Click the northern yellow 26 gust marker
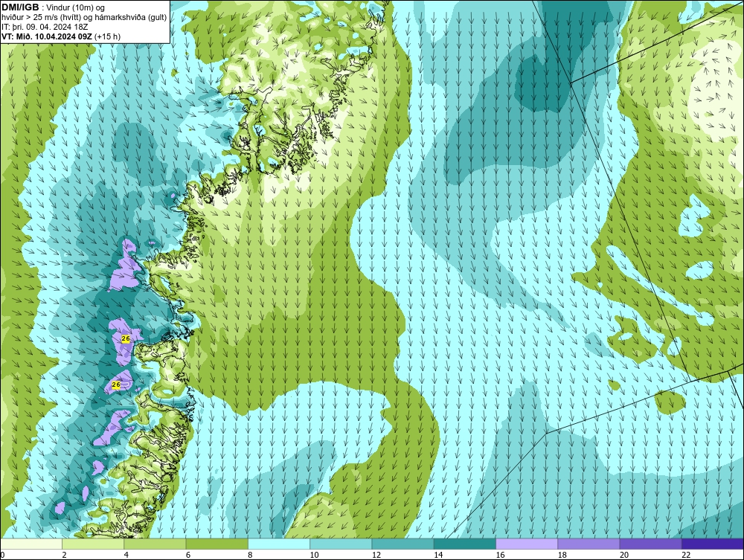The height and width of the screenshot is (560, 744). [126, 338]
